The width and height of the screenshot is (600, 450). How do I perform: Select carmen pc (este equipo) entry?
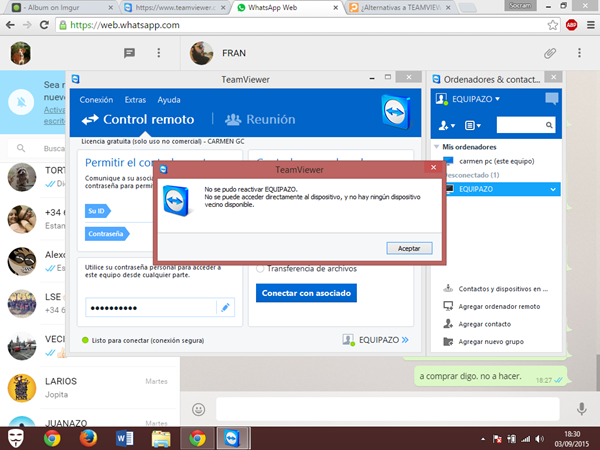[496, 161]
